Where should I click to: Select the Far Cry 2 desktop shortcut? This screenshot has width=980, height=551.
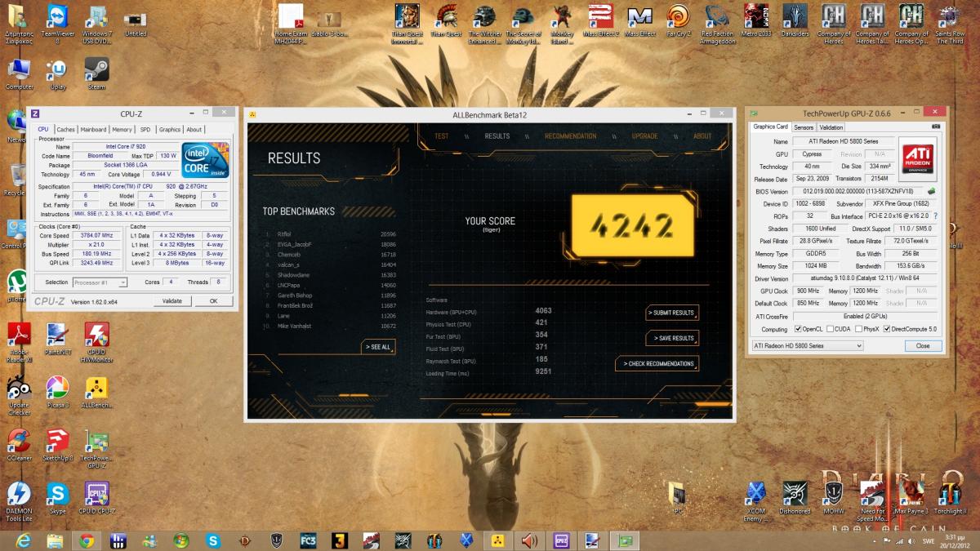tap(678, 22)
